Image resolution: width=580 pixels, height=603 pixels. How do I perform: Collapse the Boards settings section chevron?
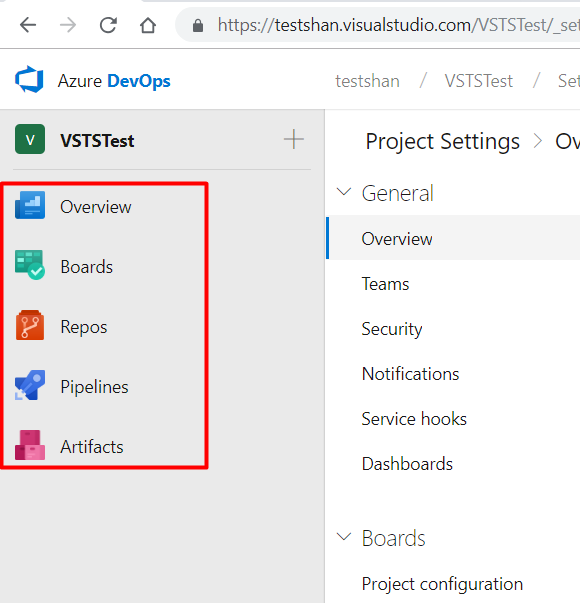(344, 536)
